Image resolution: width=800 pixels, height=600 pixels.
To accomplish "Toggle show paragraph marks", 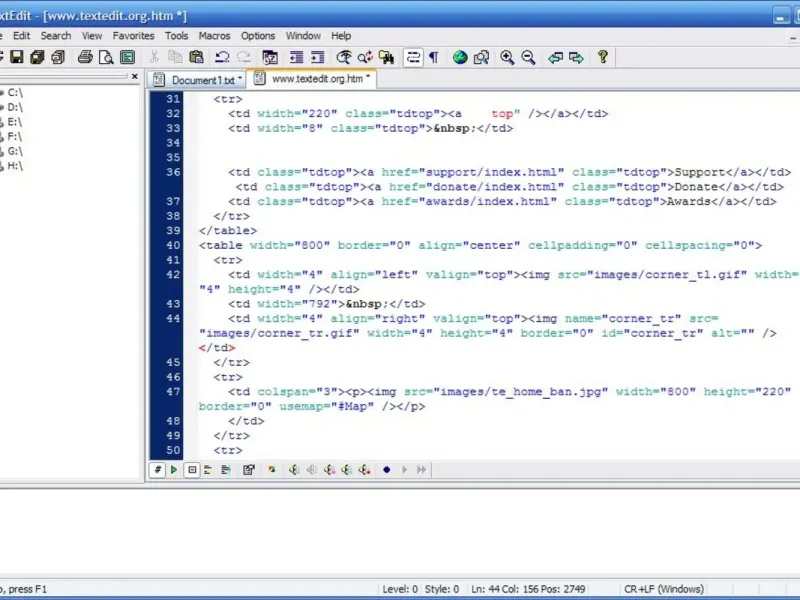I will [434, 57].
